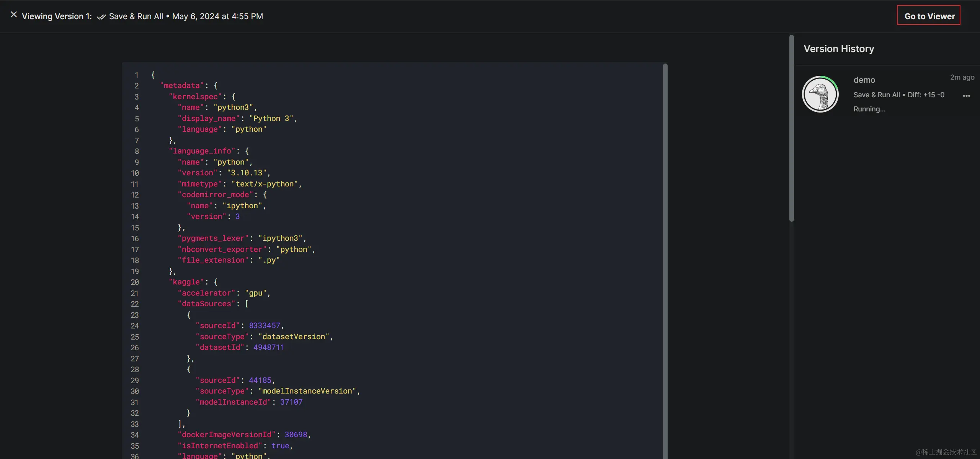Viewport: 980px width, 459px height.
Task: Click line number 20 in the gutter
Action: pos(135,282)
